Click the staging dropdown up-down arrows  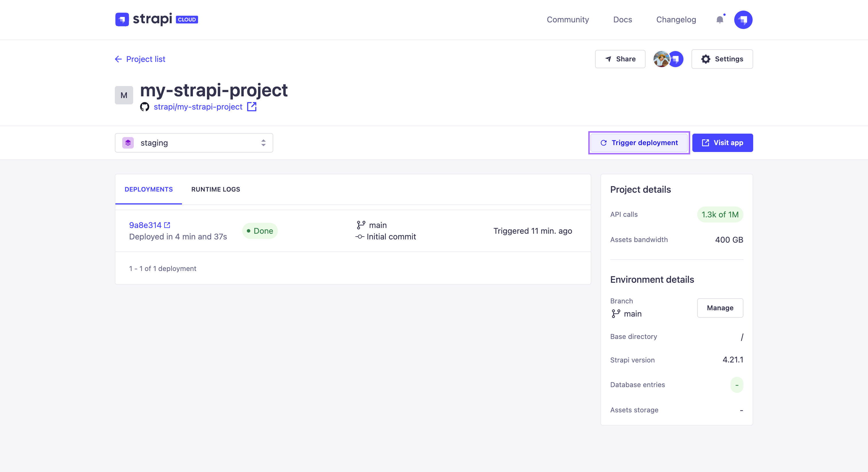point(263,143)
